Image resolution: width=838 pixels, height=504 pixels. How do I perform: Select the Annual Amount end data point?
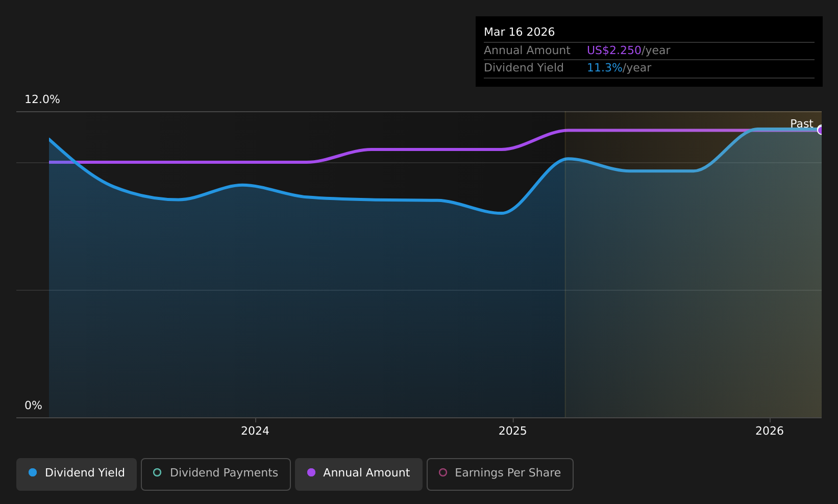[821, 130]
